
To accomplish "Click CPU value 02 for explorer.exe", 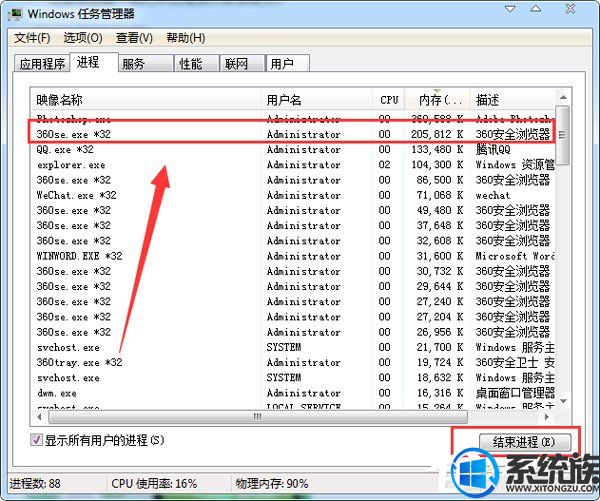I will [385, 165].
